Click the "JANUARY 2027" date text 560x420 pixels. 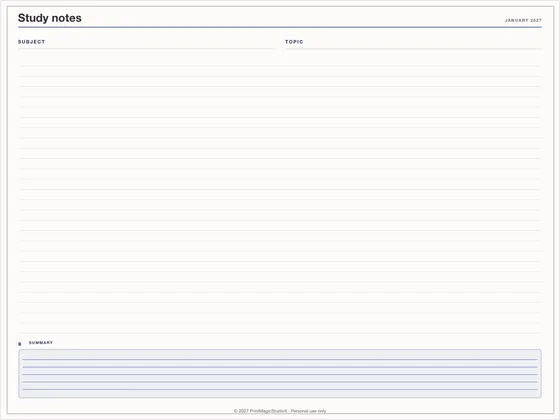point(523,20)
